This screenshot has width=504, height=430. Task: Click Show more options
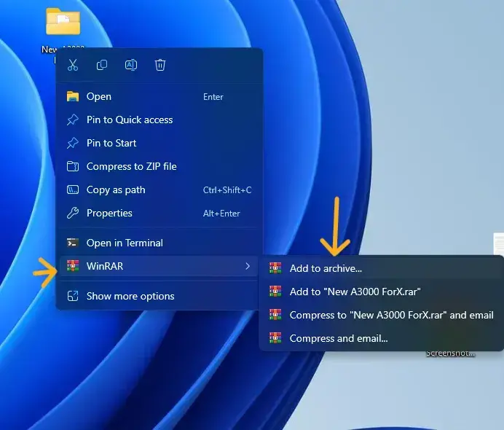(x=130, y=297)
